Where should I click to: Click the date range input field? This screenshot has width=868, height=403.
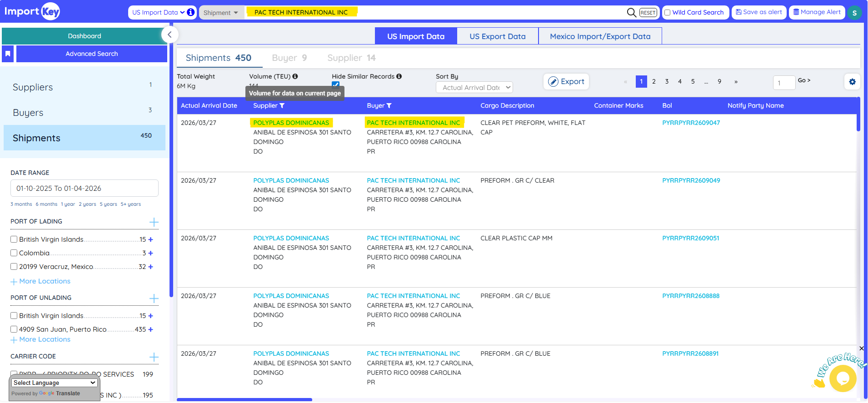[x=85, y=188]
